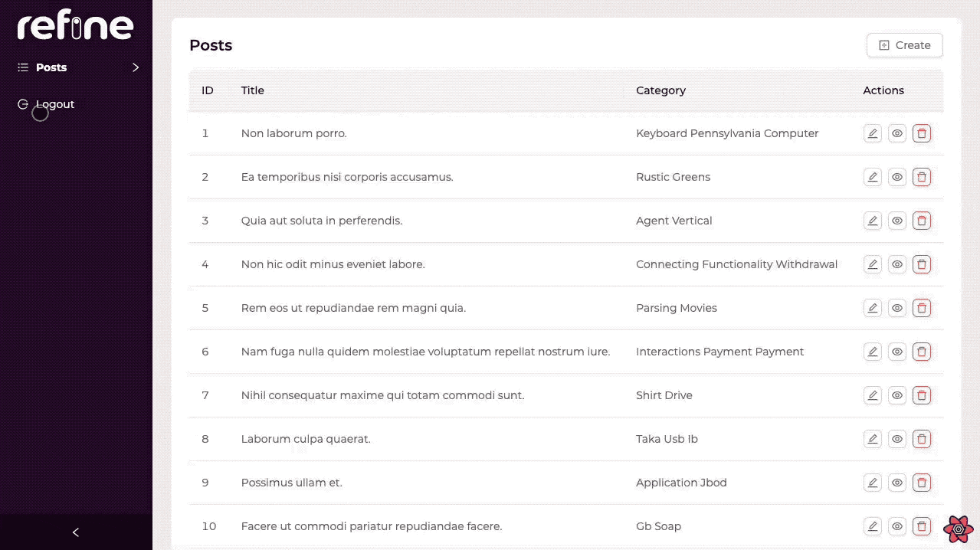This screenshot has width=980, height=550.
Task: Show post 3 using its eye icon
Action: (897, 221)
